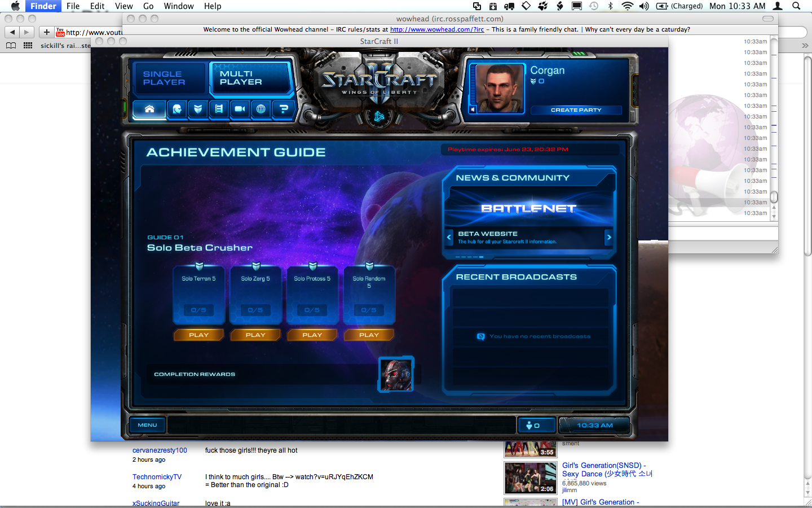The image size is (812, 508).
Task: Open the Window menu
Action: 179,6
